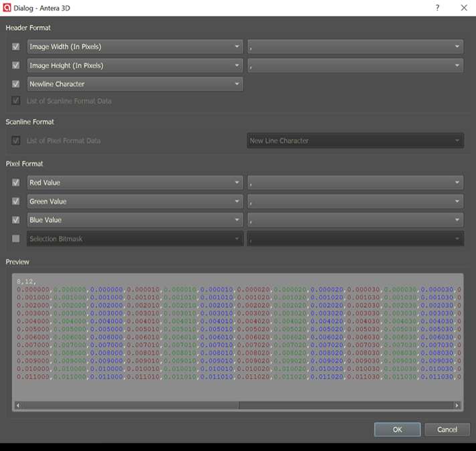Enable the Selection Bitmask checkbox
The height and width of the screenshot is (451, 476).
16,239
